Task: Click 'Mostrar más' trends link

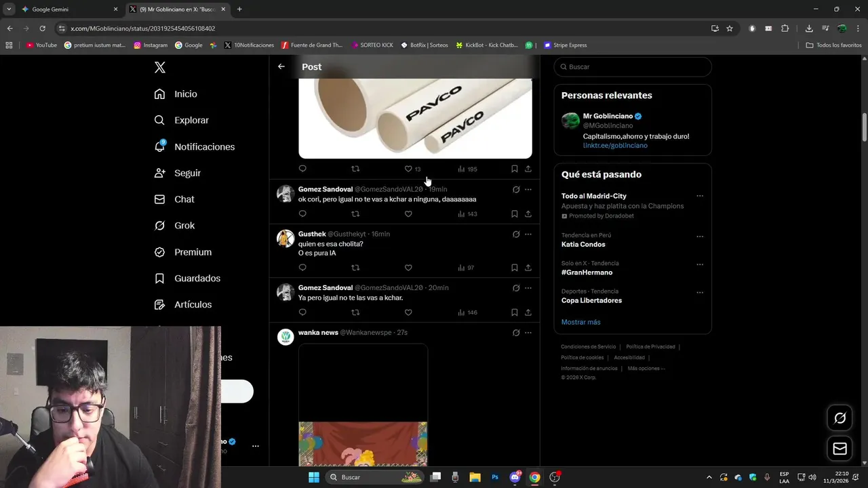Action: click(580, 322)
